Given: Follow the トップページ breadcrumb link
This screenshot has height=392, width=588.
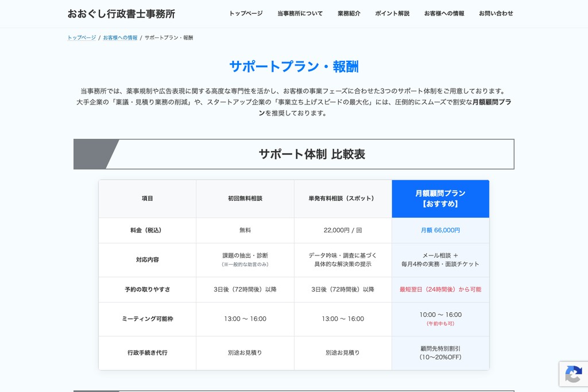Looking at the screenshot, I should (82, 37).
